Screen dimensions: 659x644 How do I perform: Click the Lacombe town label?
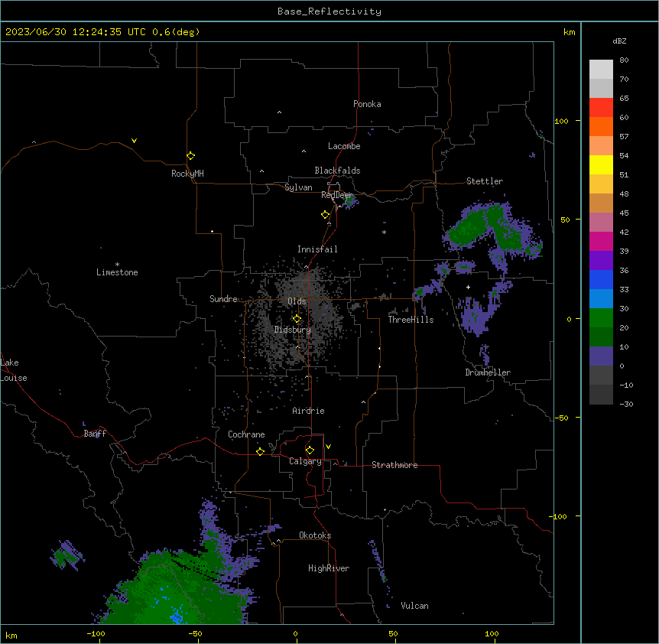pyautogui.click(x=344, y=146)
